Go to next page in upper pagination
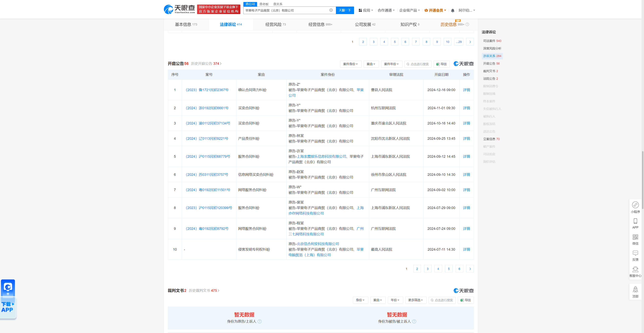The width and height of the screenshot is (644, 333). (470, 42)
